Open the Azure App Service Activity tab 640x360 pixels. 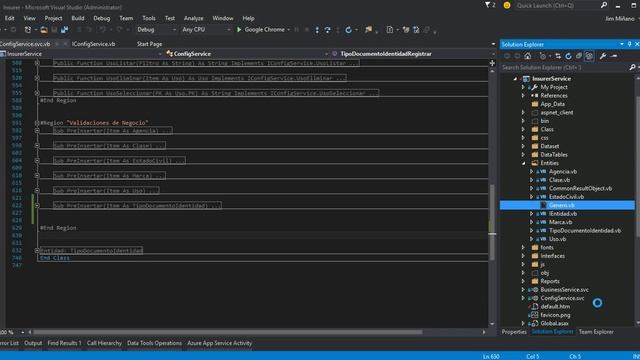220,343
